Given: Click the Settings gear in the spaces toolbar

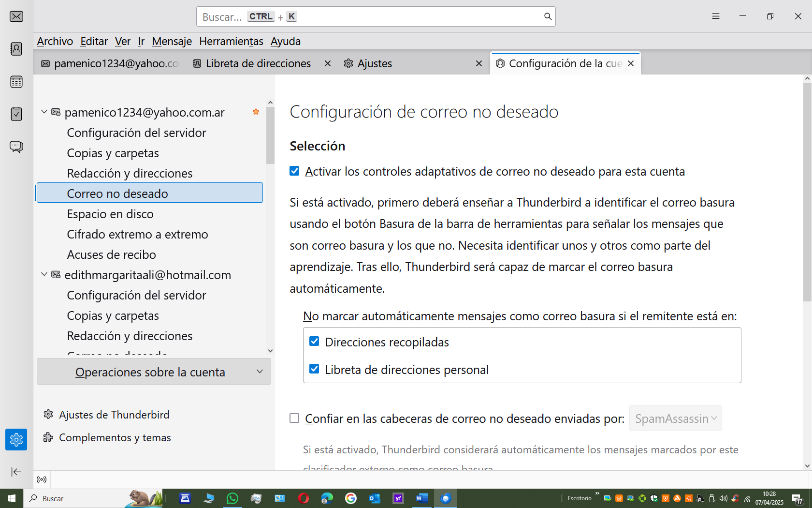Looking at the screenshot, I should pos(16,439).
